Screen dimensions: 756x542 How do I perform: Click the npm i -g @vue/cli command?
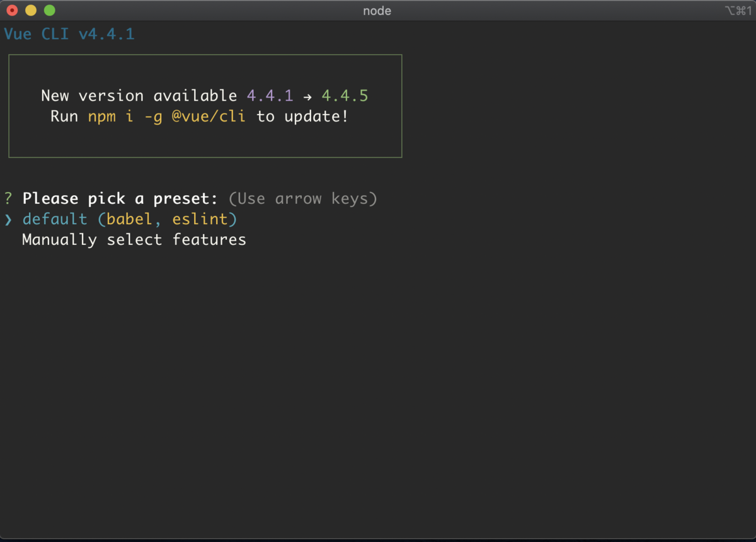click(x=167, y=116)
